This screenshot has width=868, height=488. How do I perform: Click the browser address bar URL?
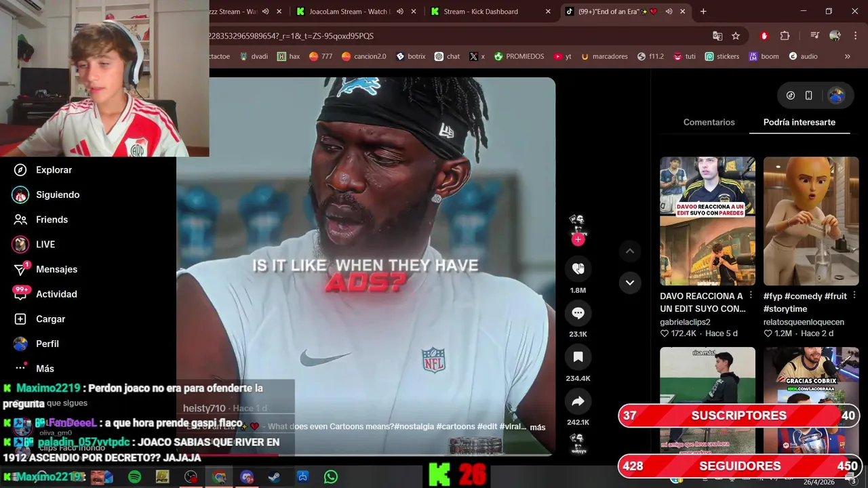coord(292,36)
